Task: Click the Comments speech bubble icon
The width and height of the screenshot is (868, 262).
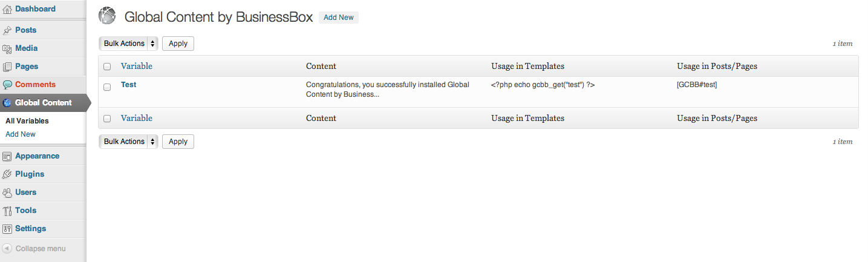Action: [7, 85]
